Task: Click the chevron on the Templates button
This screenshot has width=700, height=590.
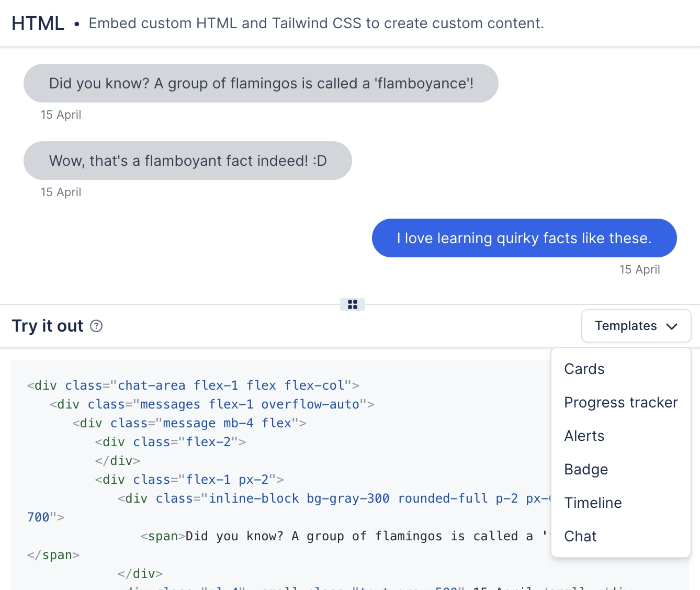Action: pyautogui.click(x=672, y=326)
